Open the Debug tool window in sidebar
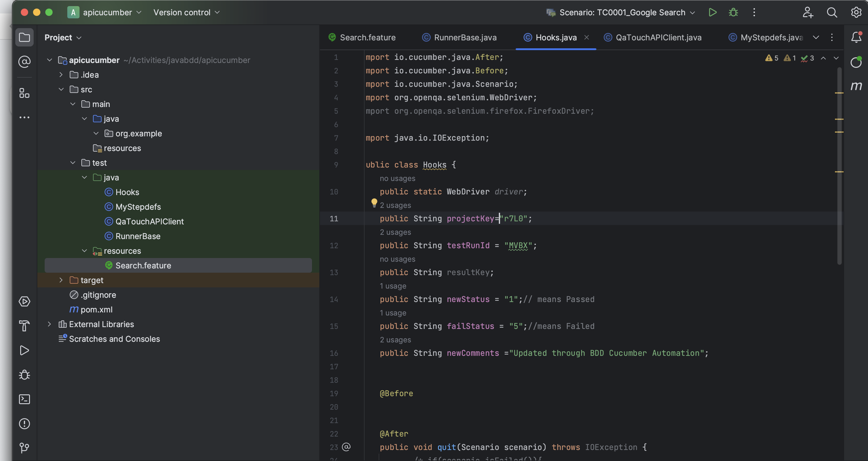The height and width of the screenshot is (461, 868). tap(24, 375)
